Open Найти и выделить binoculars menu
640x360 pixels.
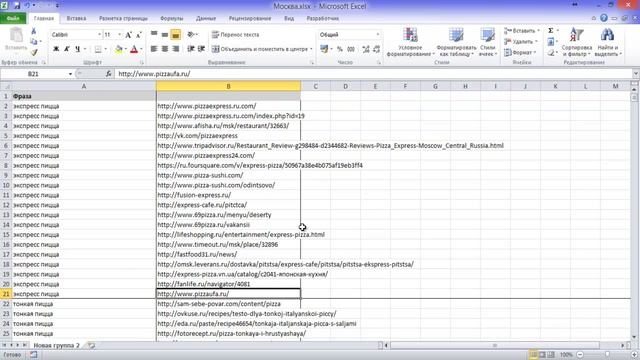(x=607, y=42)
